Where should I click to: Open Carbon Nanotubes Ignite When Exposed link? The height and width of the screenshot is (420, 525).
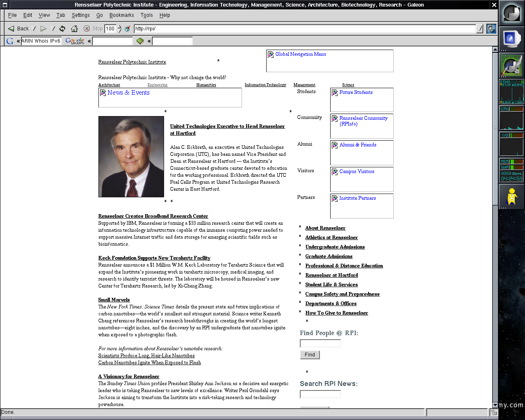pyautogui.click(x=150, y=363)
